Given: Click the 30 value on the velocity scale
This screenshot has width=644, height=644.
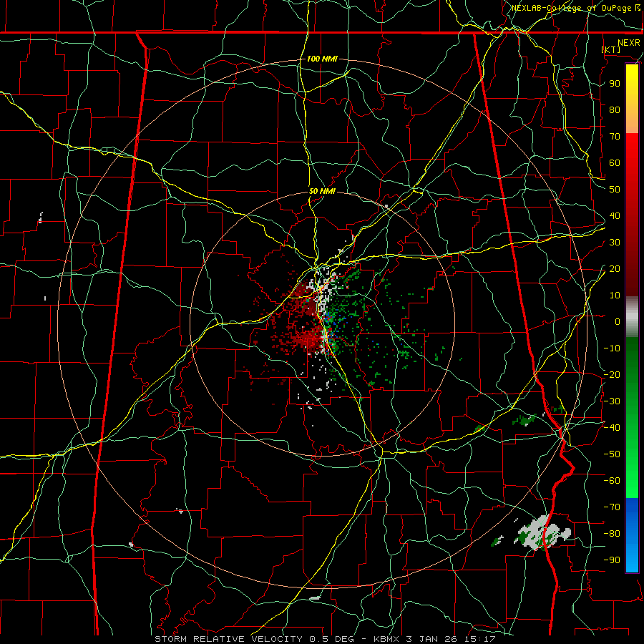Looking at the screenshot, I should click(615, 243).
